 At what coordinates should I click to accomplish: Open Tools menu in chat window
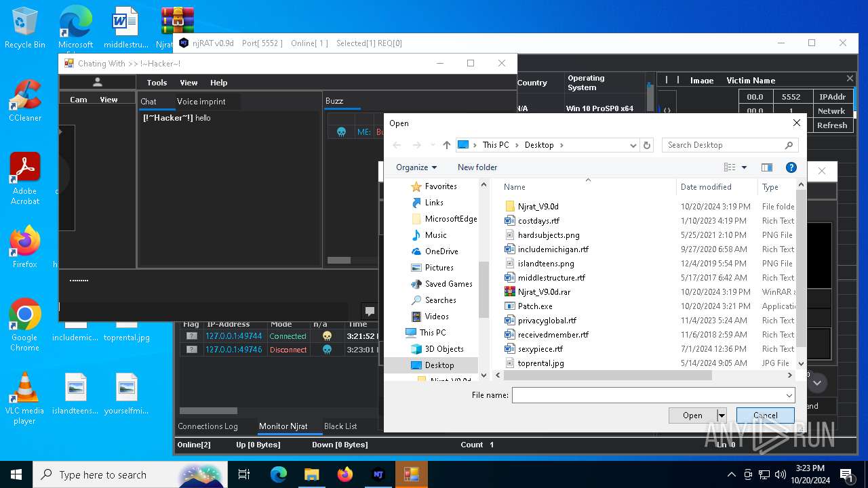(157, 83)
